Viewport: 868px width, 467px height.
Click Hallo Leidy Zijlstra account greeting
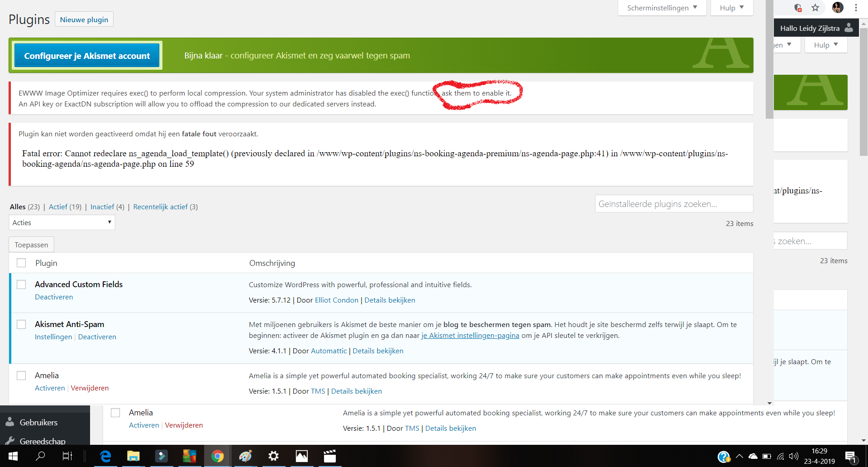(x=810, y=28)
